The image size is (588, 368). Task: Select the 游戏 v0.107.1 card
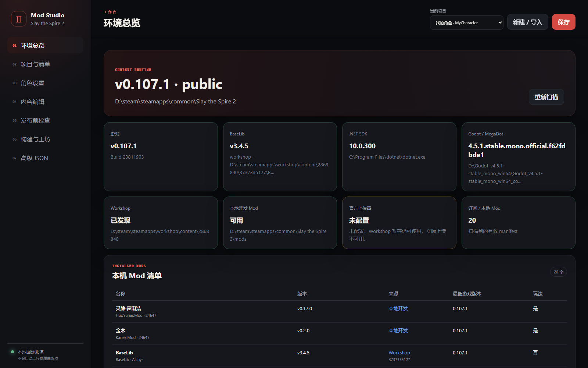(161, 157)
